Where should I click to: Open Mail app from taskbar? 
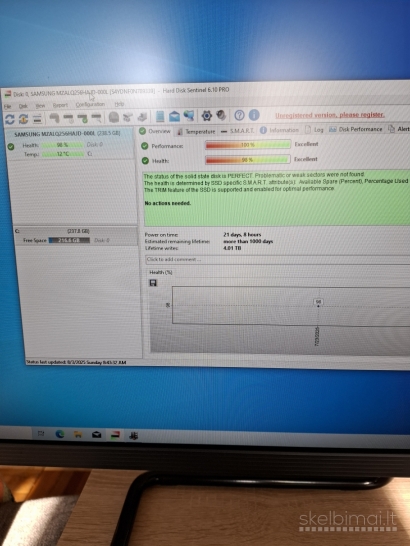click(96, 435)
